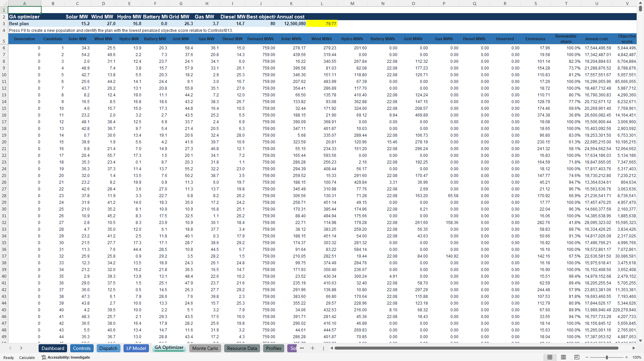
Task: Click vertical scrollbar down arrow
Action: click(640, 341)
